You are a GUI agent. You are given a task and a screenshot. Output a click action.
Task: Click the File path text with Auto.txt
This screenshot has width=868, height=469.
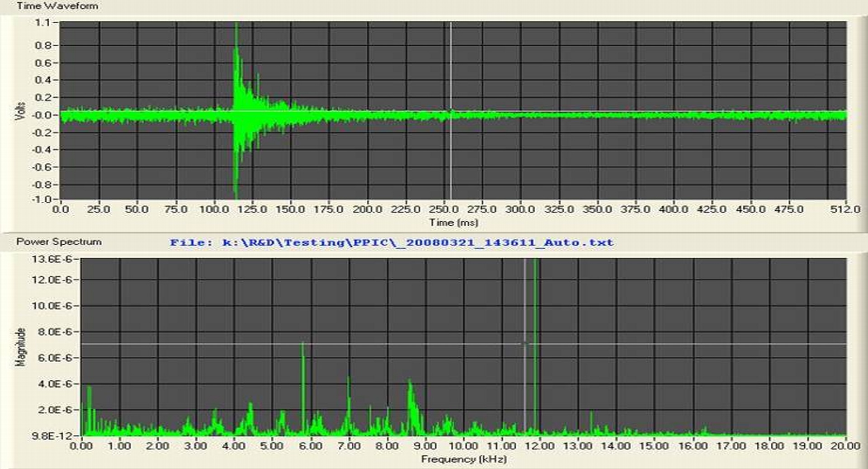pos(392,242)
